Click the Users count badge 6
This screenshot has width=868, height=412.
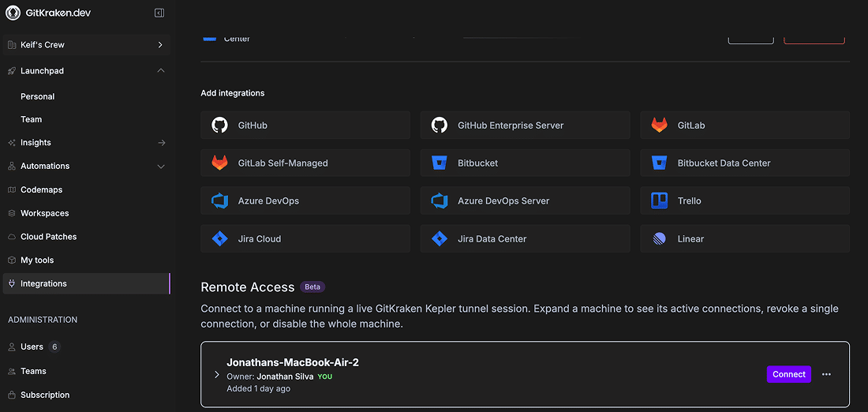(x=54, y=347)
